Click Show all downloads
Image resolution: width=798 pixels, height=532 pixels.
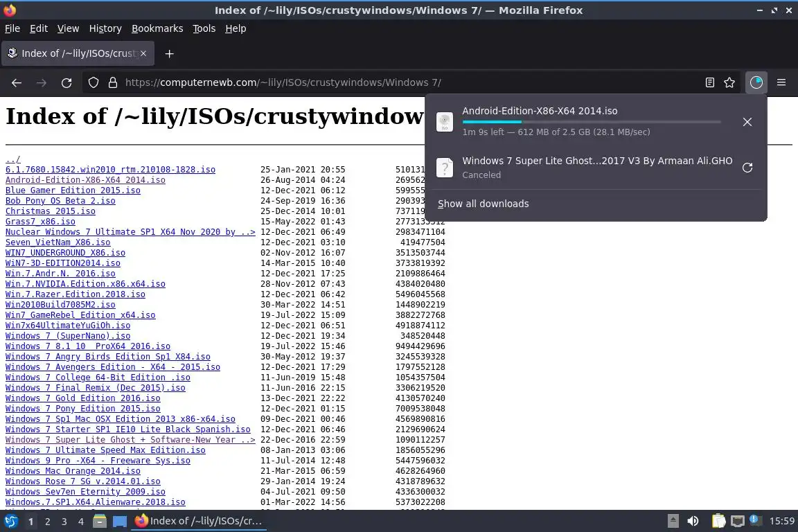coord(483,204)
